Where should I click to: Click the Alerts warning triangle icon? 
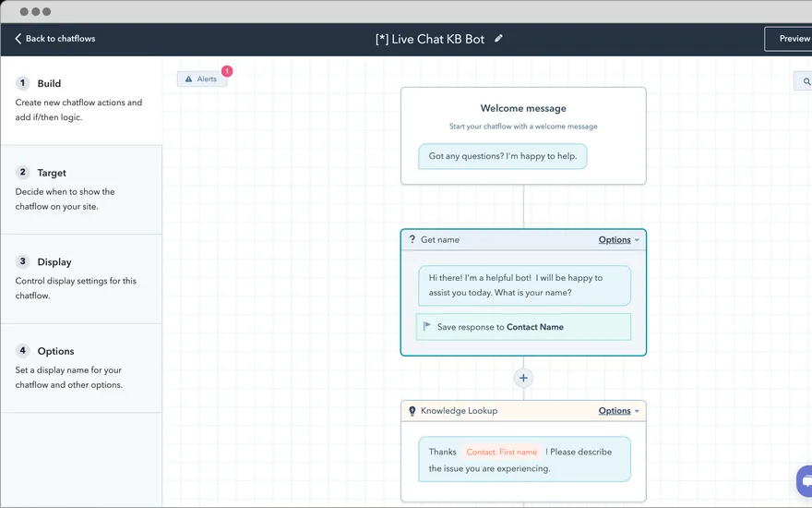click(188, 79)
